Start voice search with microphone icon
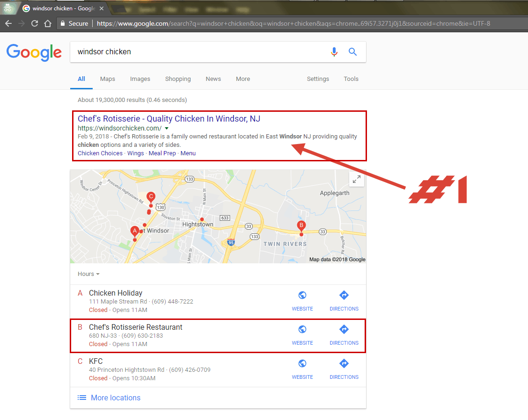 point(334,52)
